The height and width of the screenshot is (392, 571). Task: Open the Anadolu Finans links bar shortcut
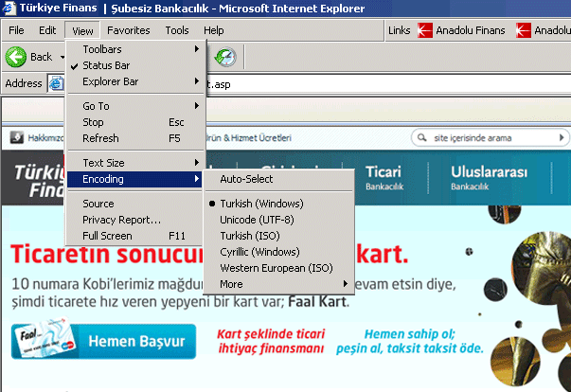(461, 30)
